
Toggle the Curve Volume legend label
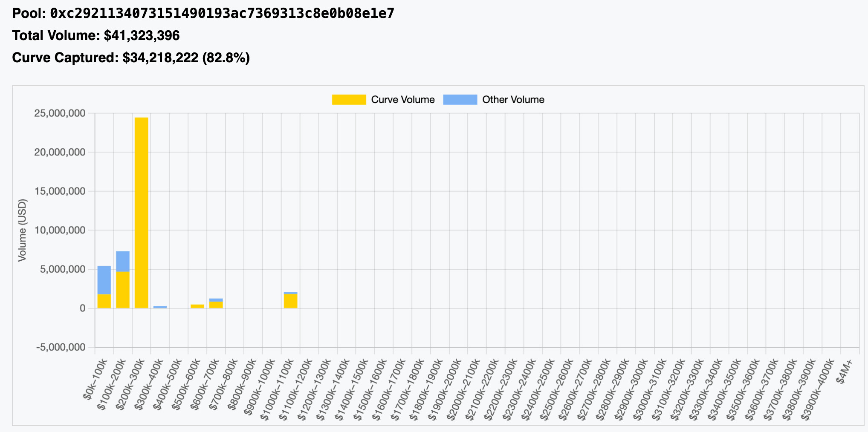[x=402, y=100]
